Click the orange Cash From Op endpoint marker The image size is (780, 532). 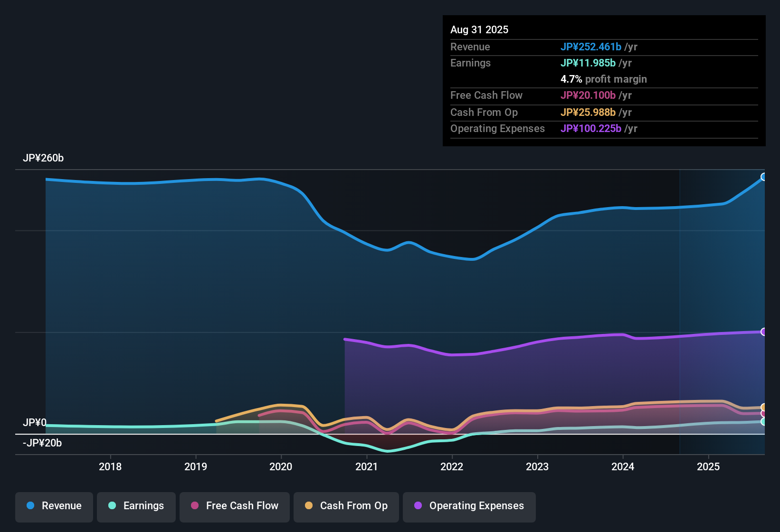[x=764, y=407]
